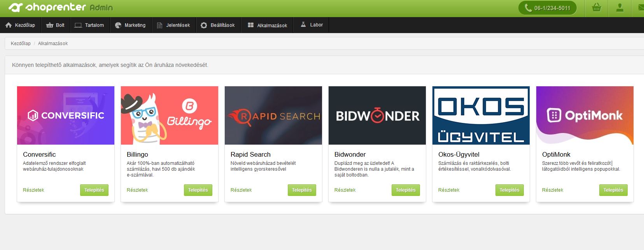Screen dimensions: 644x250
Task: Click the gear icon for Beállítások
Action: [204, 25]
